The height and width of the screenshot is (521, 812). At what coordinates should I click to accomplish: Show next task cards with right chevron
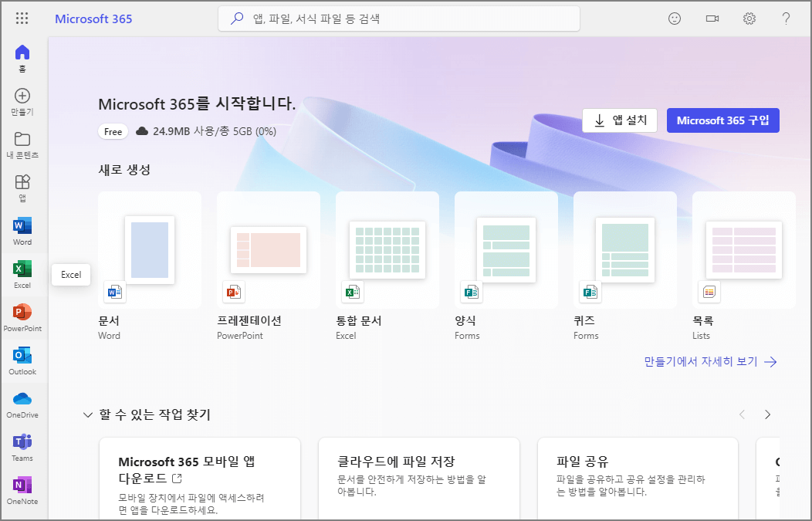[x=767, y=414]
